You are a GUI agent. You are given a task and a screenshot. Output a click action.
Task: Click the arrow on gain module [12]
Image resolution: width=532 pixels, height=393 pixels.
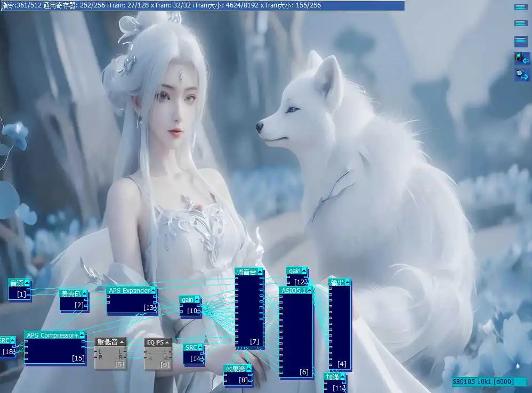[304, 271]
